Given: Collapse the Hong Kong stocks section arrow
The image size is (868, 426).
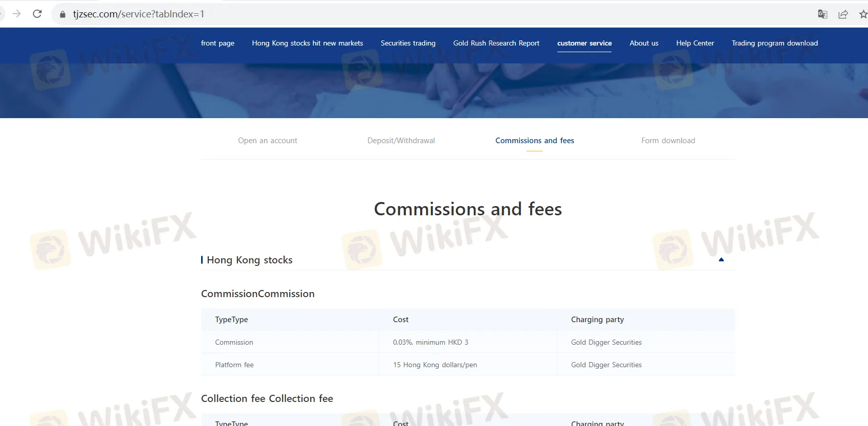Looking at the screenshot, I should (x=721, y=260).
